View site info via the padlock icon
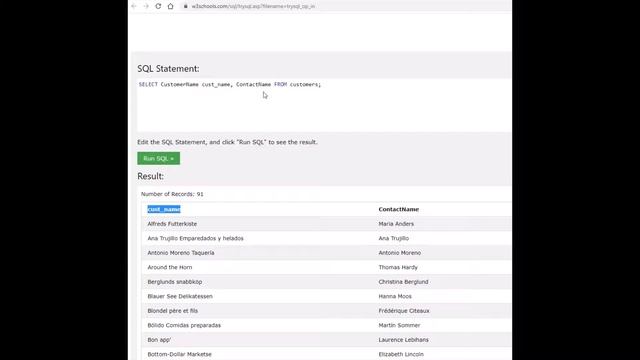Screen dimensions: 640x360 (x=185, y=6)
